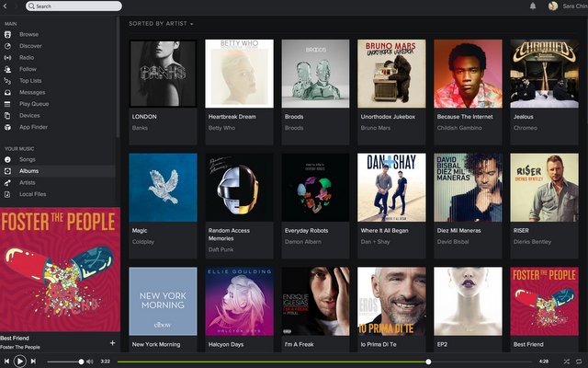Click in the Search field

point(73,6)
